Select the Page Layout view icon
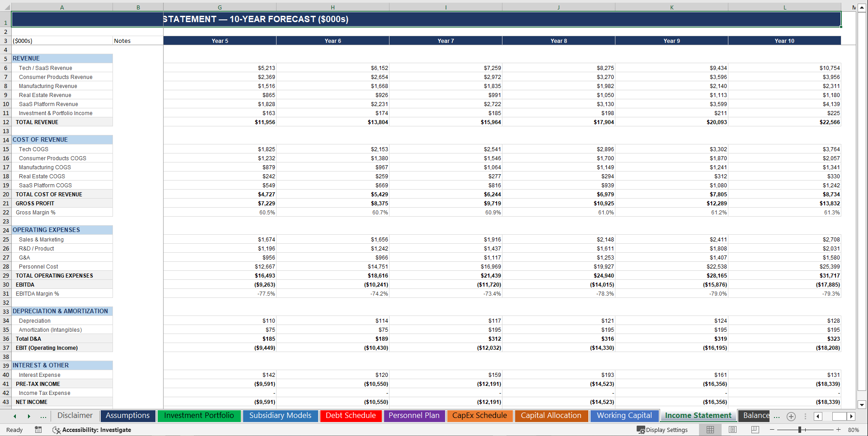The width and height of the screenshot is (868, 436). click(732, 430)
